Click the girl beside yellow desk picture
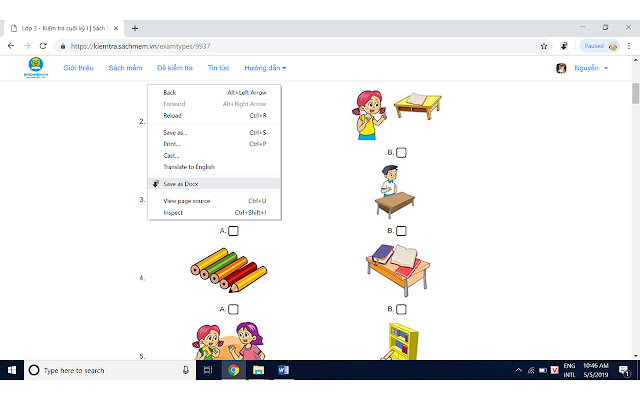The width and height of the screenshot is (640, 400). (x=397, y=115)
